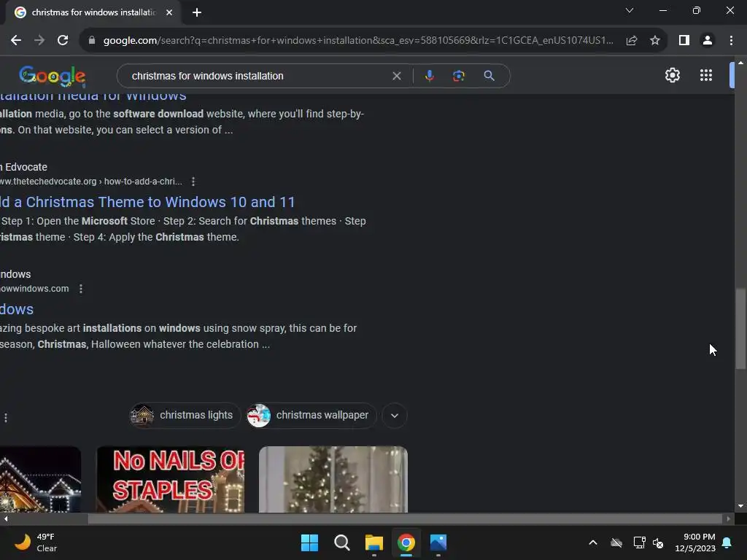Click the vertical scrollbar thumb
The height and width of the screenshot is (560, 747).
pos(740,328)
